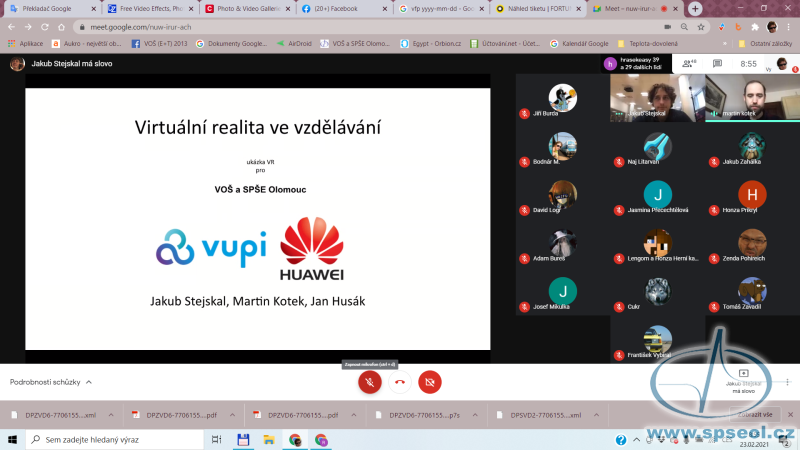
Task: Open the three-dot more options menu
Action: point(787,382)
